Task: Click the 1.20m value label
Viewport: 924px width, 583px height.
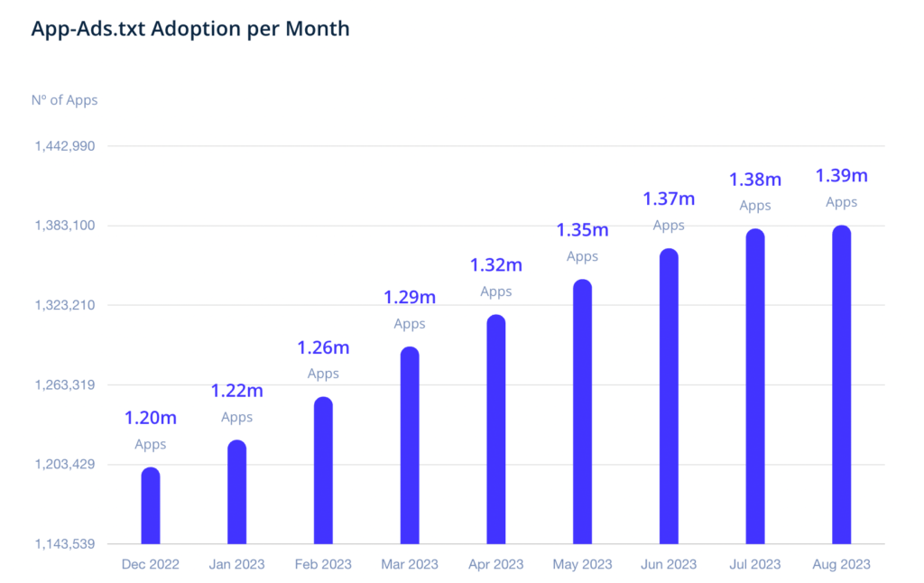Action: click(151, 418)
